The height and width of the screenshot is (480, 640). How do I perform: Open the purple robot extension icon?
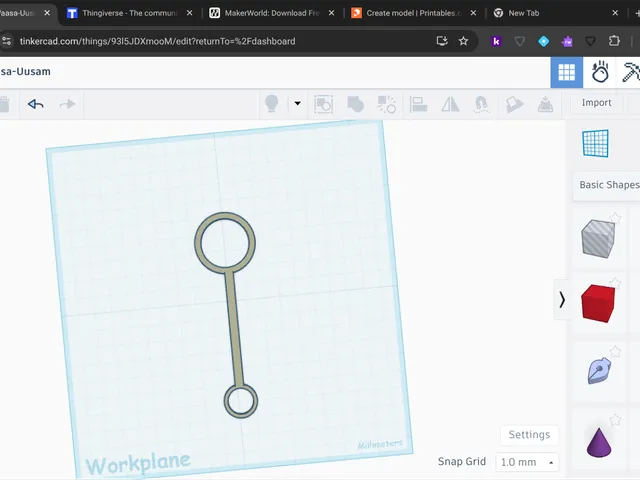pos(567,41)
